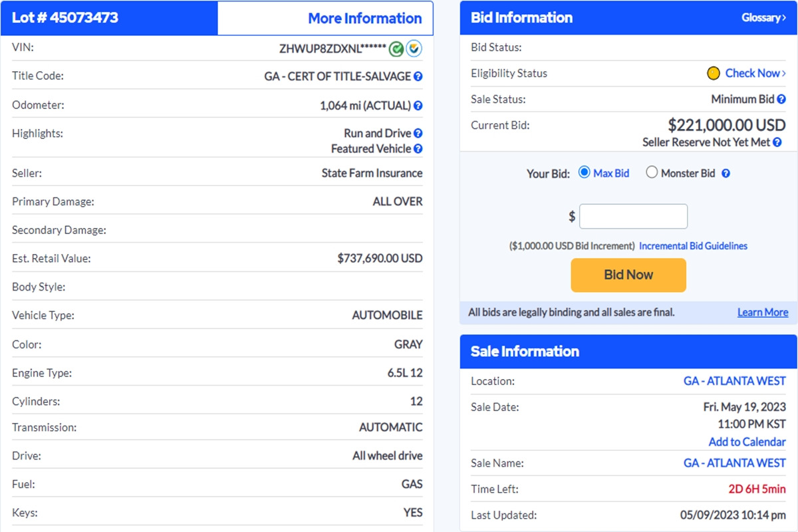Click the VIN ZHWUP8ZDXNL****** text
798x532 pixels.
[332, 49]
